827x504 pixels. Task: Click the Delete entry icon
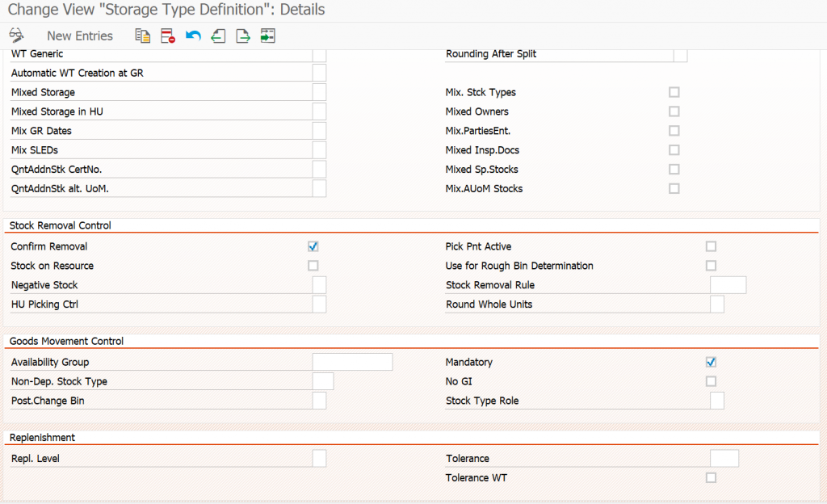[168, 36]
